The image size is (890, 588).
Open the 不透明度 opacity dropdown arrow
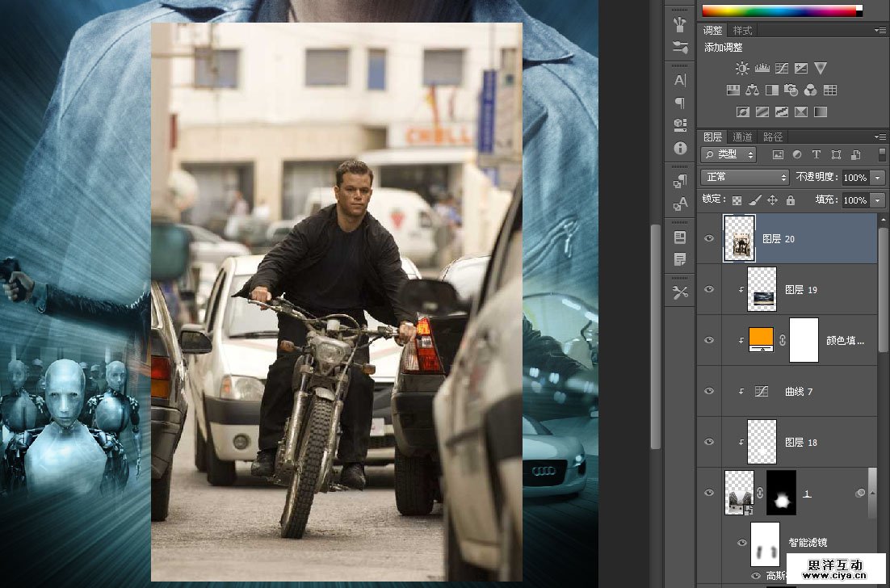pyautogui.click(x=877, y=178)
